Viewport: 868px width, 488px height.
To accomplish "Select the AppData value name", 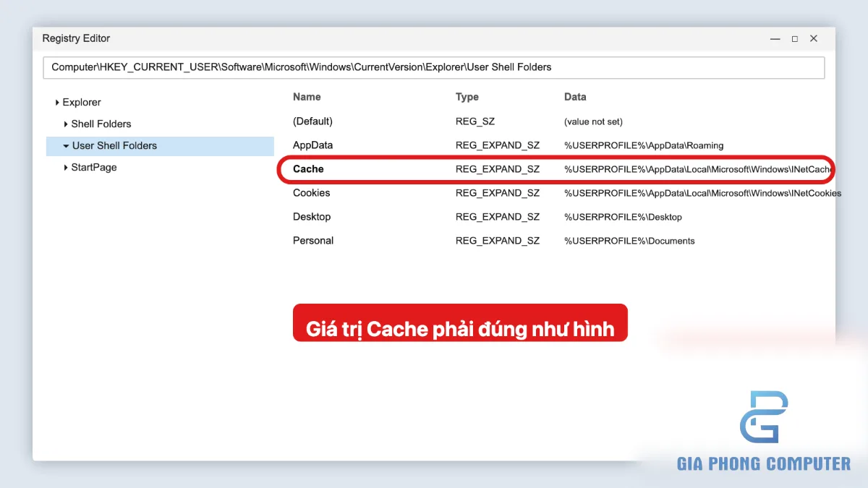I will (x=312, y=145).
